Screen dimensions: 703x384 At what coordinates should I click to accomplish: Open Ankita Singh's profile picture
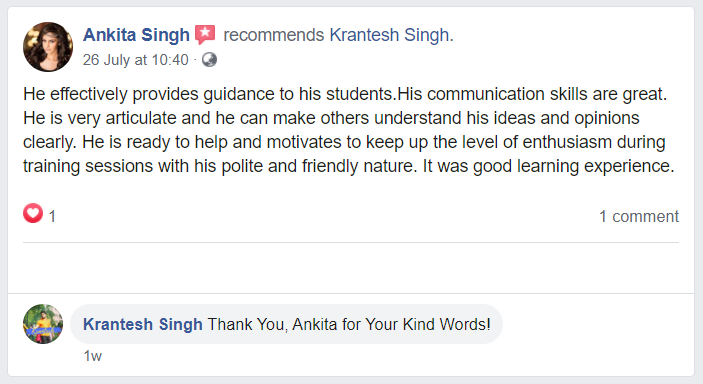pos(48,47)
